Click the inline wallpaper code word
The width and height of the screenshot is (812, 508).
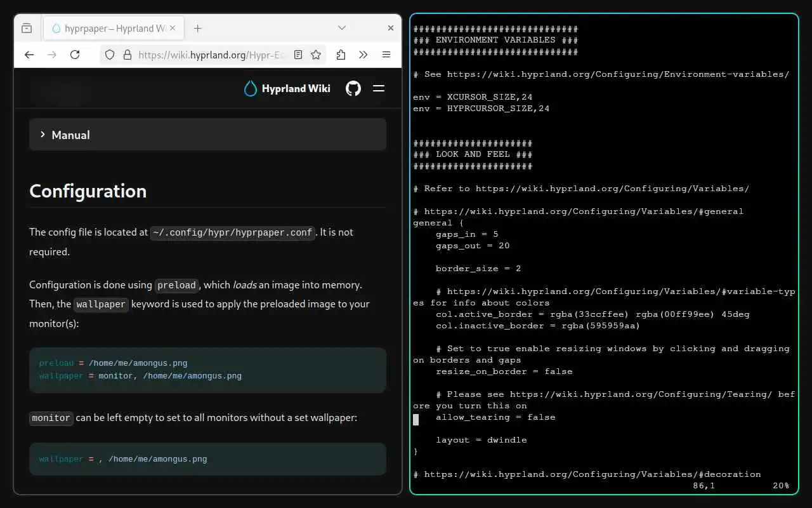(101, 304)
